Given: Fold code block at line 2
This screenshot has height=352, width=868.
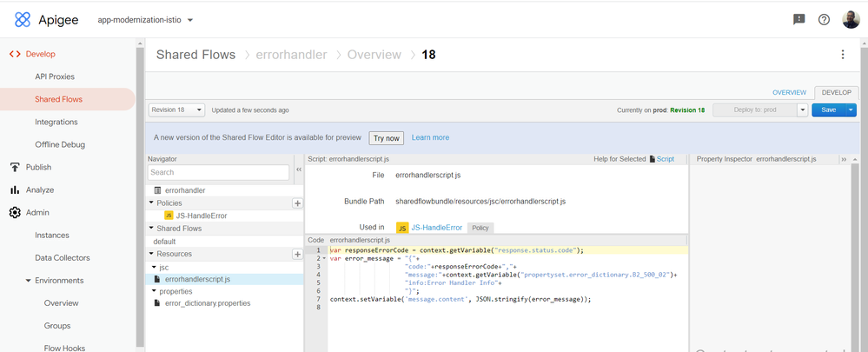Looking at the screenshot, I should pyautogui.click(x=324, y=258).
